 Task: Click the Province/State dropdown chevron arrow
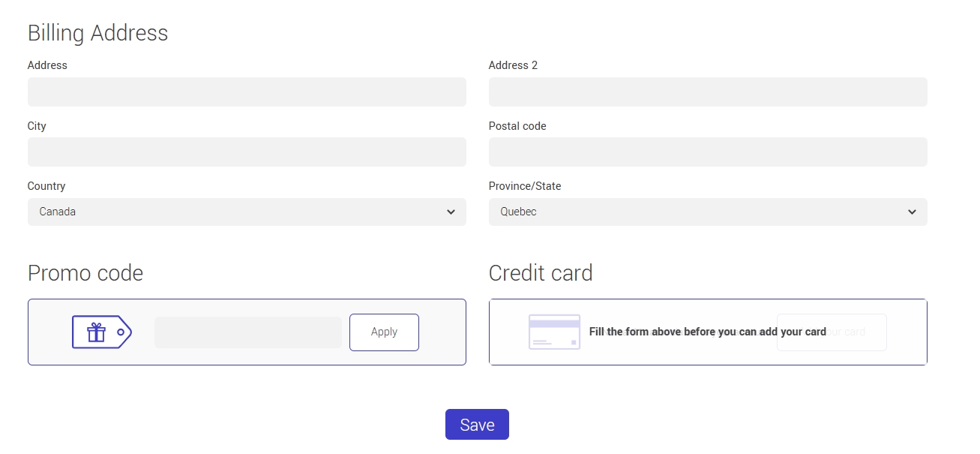tap(912, 212)
